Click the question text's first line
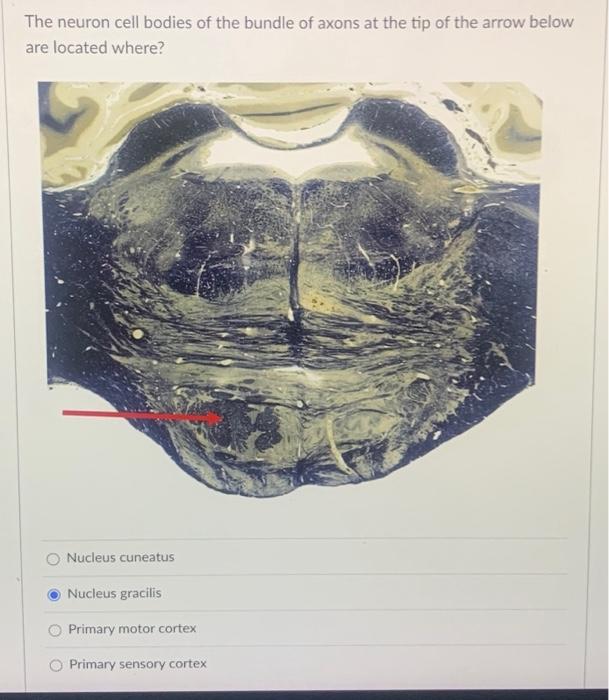609x700 pixels. coord(299,22)
